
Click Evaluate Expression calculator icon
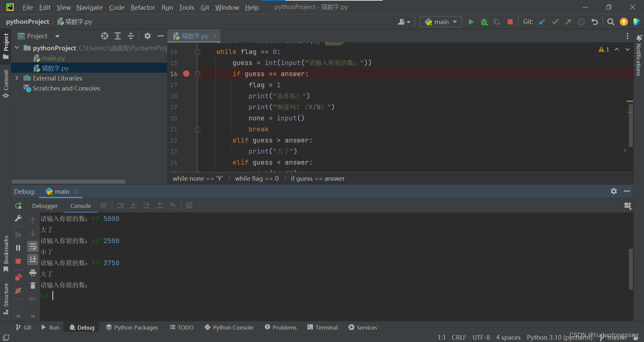click(189, 205)
